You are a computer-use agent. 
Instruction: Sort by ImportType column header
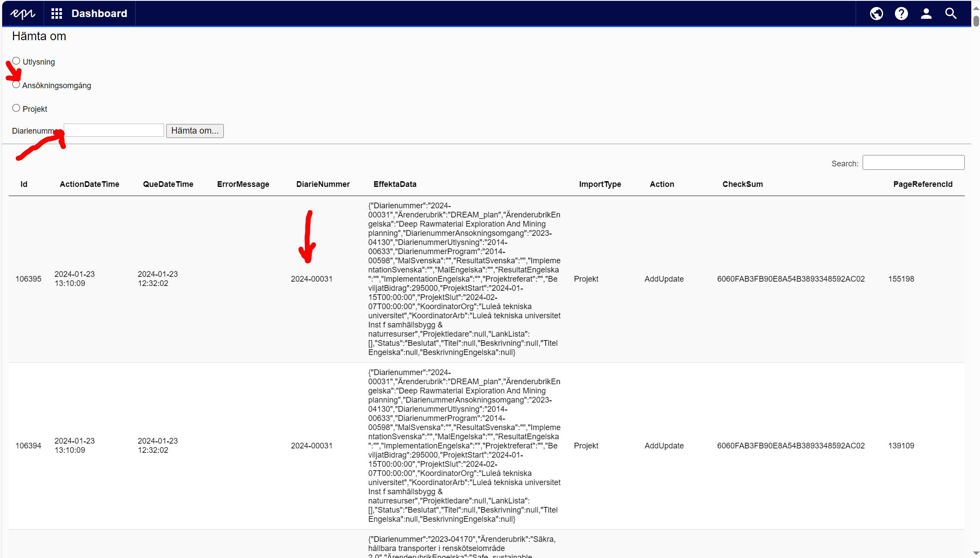(600, 184)
